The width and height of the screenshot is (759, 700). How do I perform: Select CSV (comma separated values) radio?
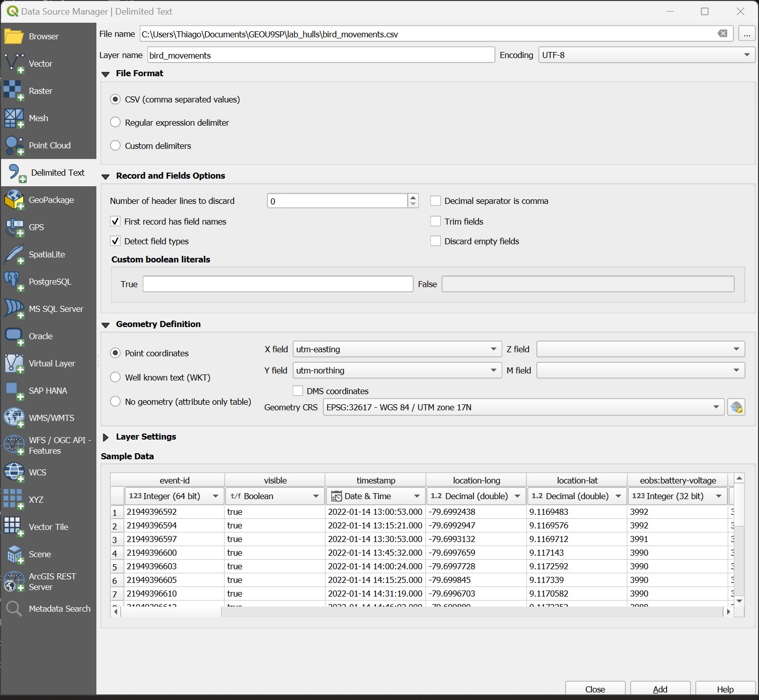point(116,99)
